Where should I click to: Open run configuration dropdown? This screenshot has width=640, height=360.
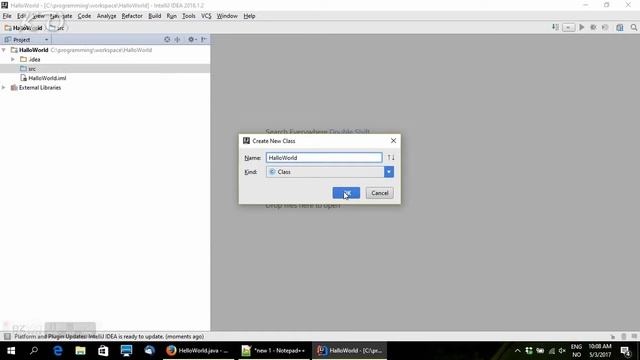[568, 27]
